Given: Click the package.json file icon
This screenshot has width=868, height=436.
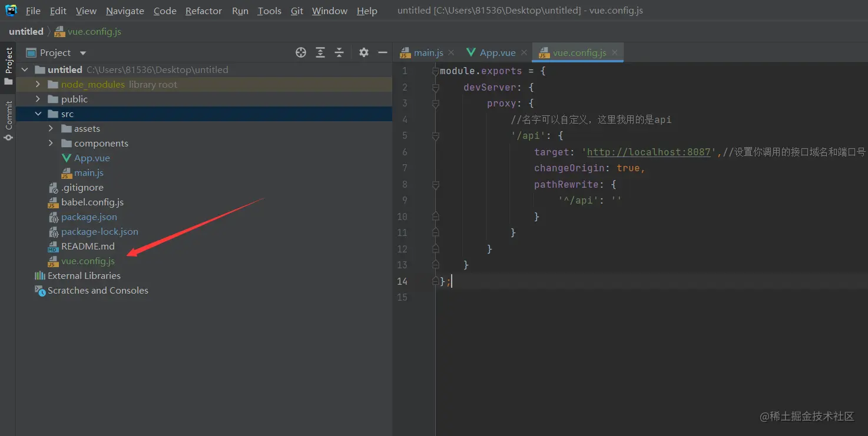Looking at the screenshot, I should point(54,217).
